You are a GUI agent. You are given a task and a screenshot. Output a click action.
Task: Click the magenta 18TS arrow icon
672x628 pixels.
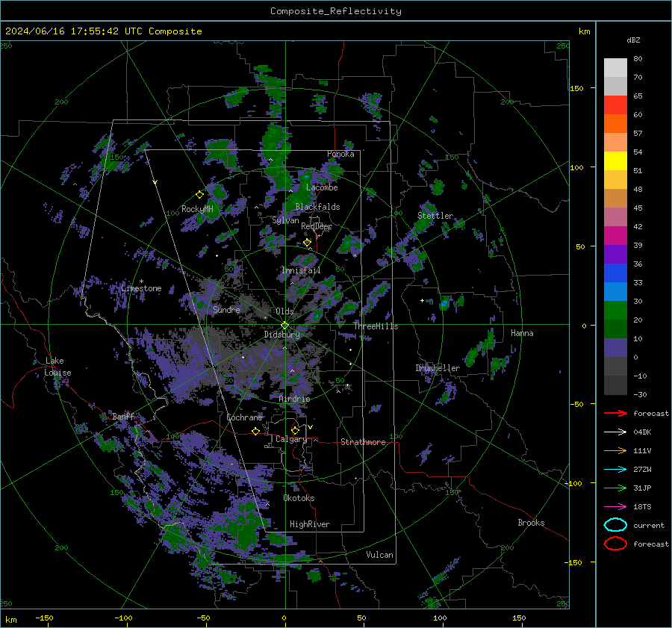(x=615, y=507)
